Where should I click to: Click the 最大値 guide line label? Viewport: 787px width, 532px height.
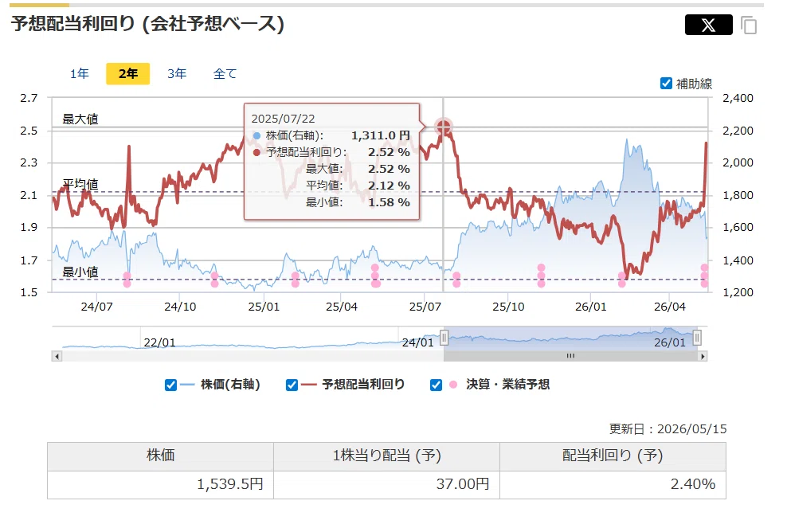pos(80,119)
